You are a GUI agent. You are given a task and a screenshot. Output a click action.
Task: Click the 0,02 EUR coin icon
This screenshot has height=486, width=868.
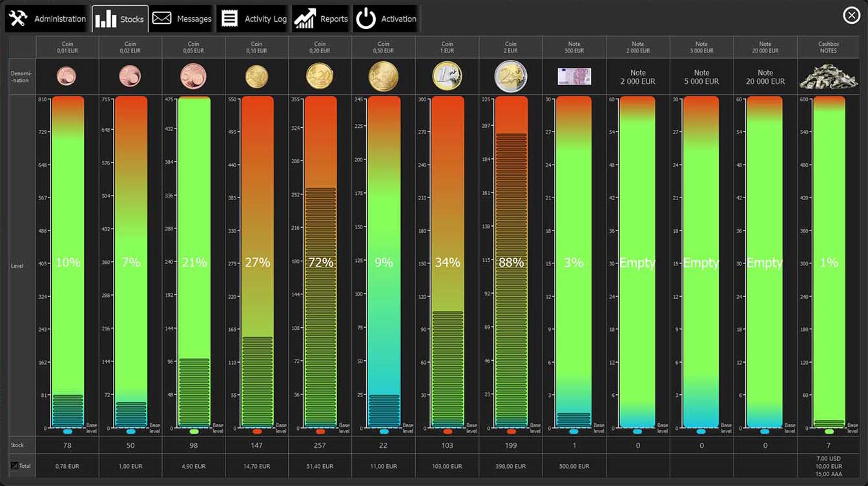coord(130,76)
